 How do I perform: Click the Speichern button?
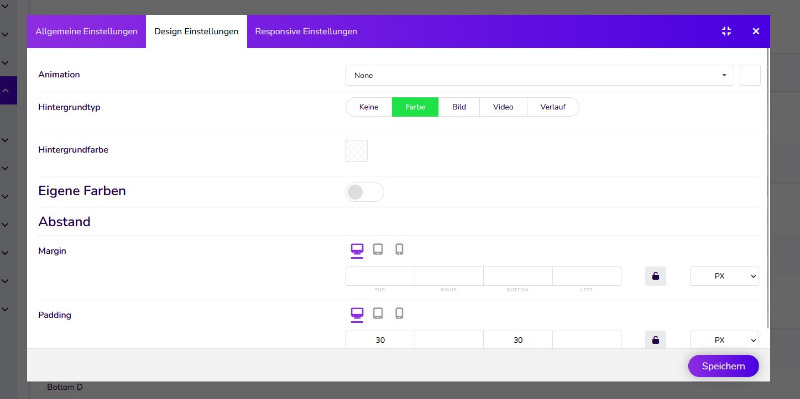pyautogui.click(x=723, y=366)
